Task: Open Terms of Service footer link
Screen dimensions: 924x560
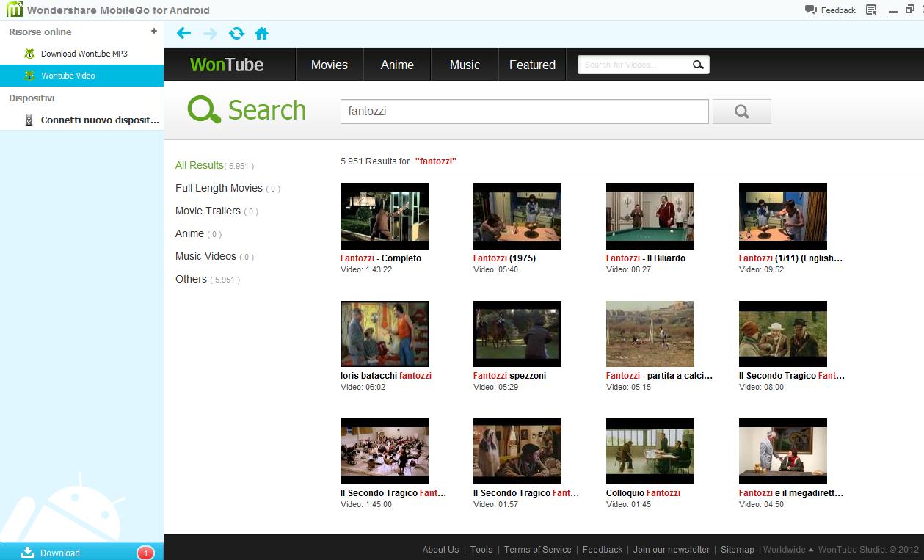Action: (x=537, y=549)
